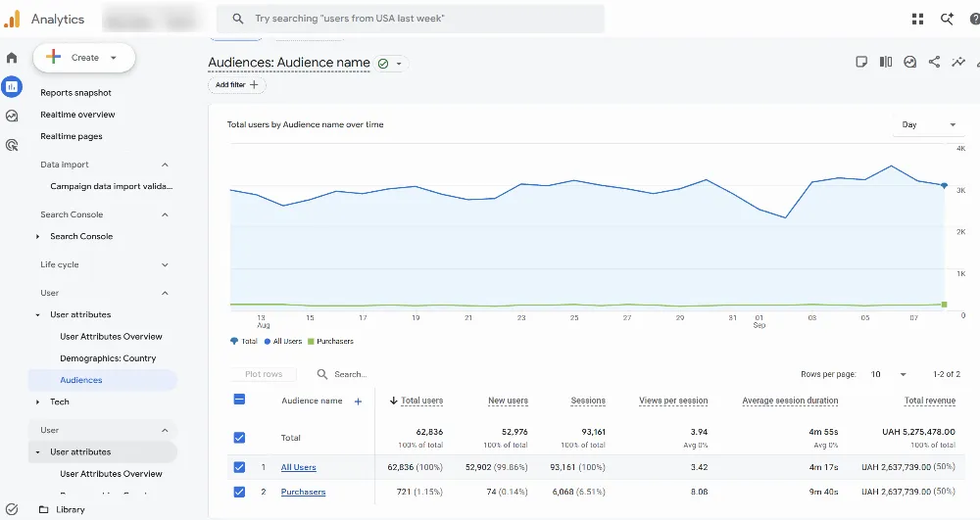Uncheck the Purchasers row checkbox
The height and width of the screenshot is (520, 980).
239,492
